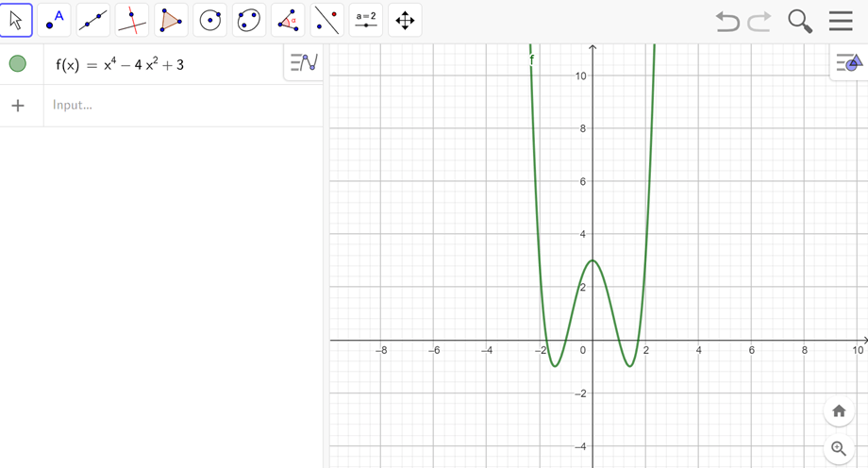The height and width of the screenshot is (468, 868).
Task: Choose the Slider a=2 tool
Action: (366, 20)
